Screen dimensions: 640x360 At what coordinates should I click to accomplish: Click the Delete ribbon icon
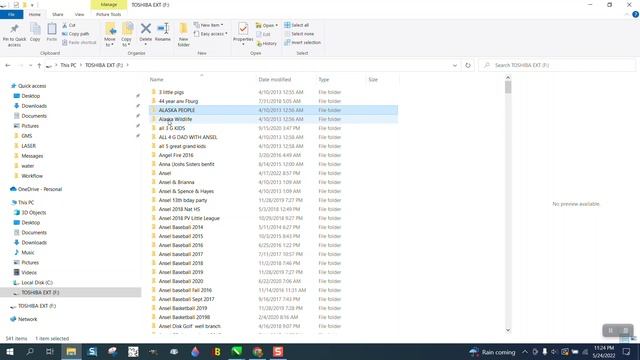tap(145, 34)
